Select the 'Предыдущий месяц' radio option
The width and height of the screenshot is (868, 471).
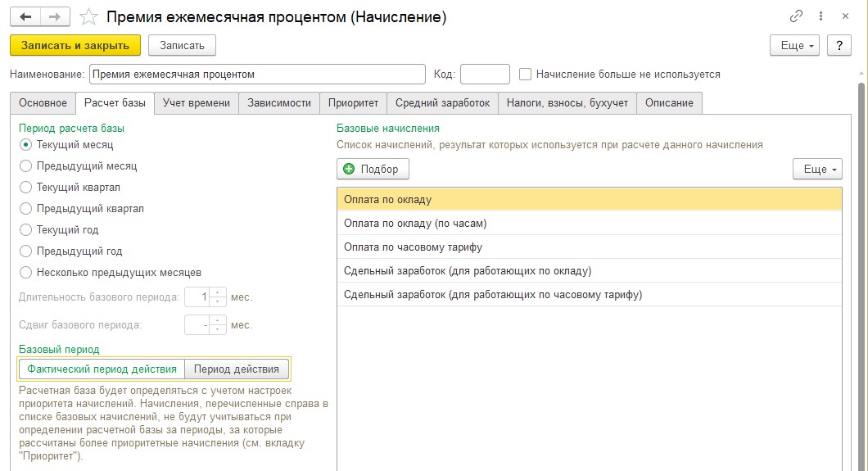click(x=25, y=166)
